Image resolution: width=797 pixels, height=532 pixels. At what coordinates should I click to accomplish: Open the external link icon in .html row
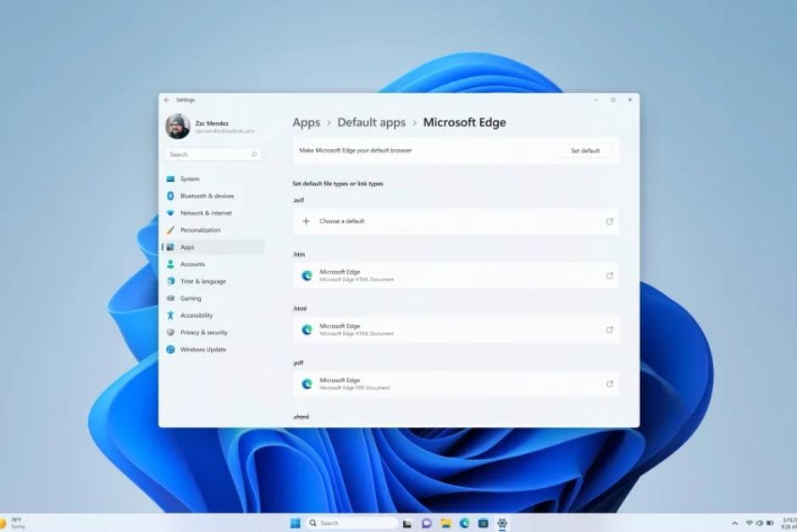coord(610,330)
